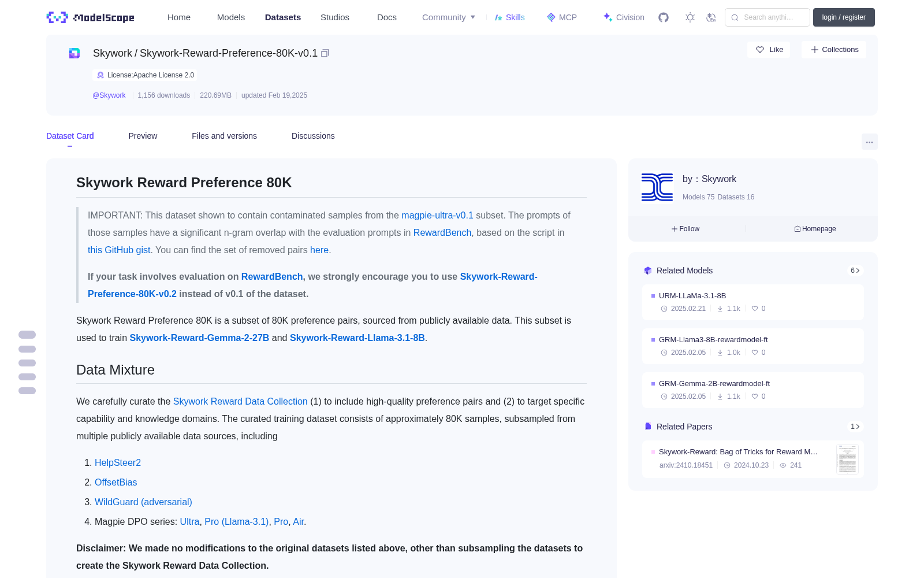Like this dataset
Image resolution: width=924 pixels, height=578 pixels.
[x=769, y=50]
